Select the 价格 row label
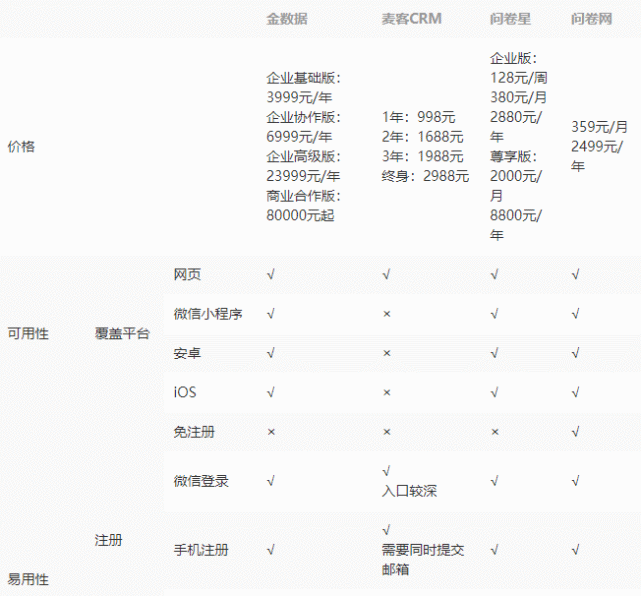The image size is (641, 596). click(21, 146)
